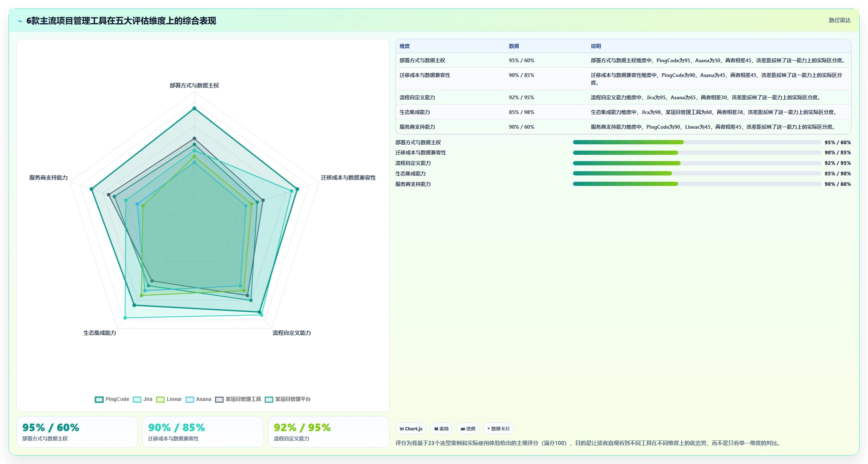This screenshot has height=464, width=868.
Task: Click the 部署方式与数据主权 progress bar
Action: (697, 142)
